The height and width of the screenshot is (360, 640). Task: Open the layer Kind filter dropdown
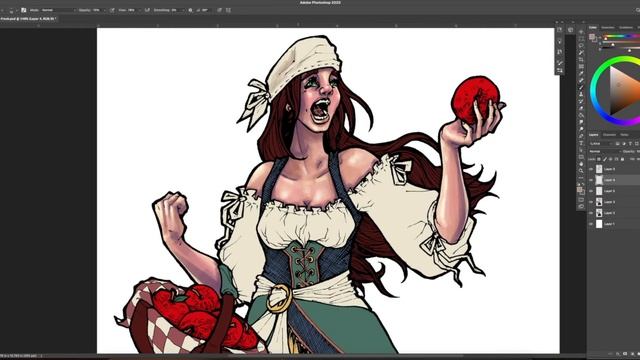coord(601,144)
